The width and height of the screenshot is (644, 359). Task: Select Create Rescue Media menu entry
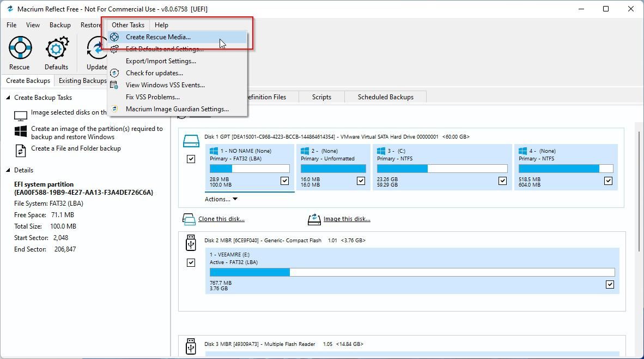[177, 37]
